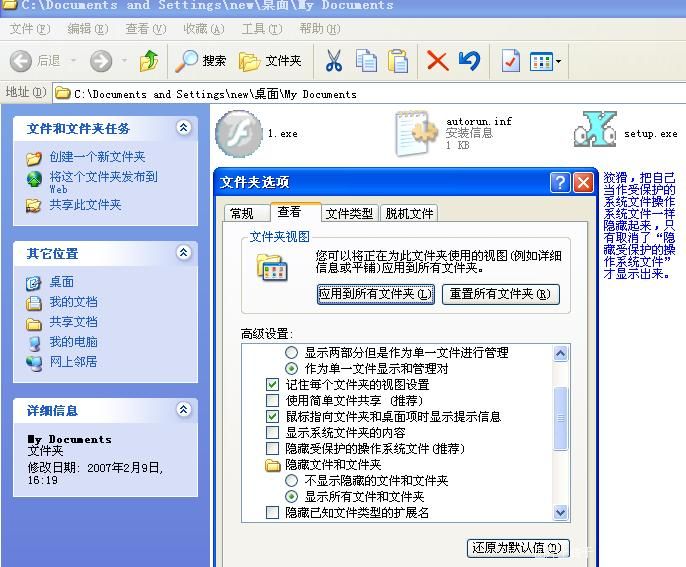Click the 还原为默认值(D) button
The image size is (686, 567).
[x=518, y=548]
